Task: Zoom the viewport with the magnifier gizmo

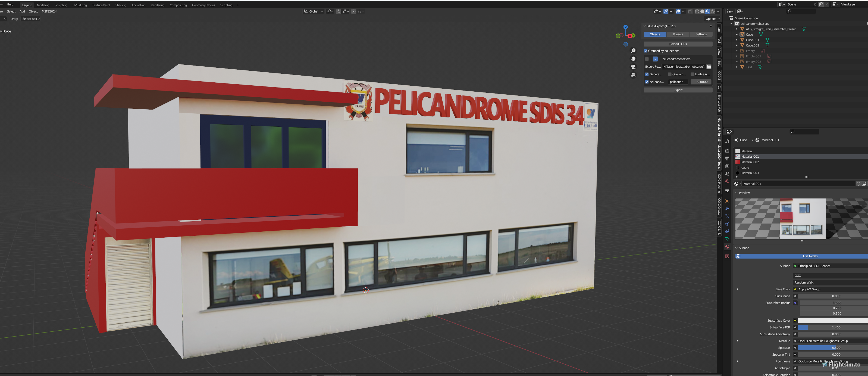Action: (633, 51)
